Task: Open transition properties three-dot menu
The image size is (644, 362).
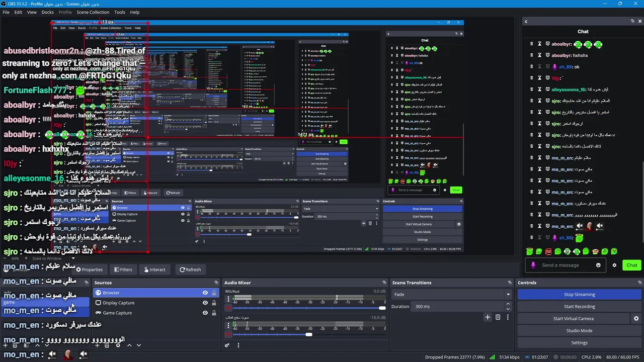Action: pos(508,317)
